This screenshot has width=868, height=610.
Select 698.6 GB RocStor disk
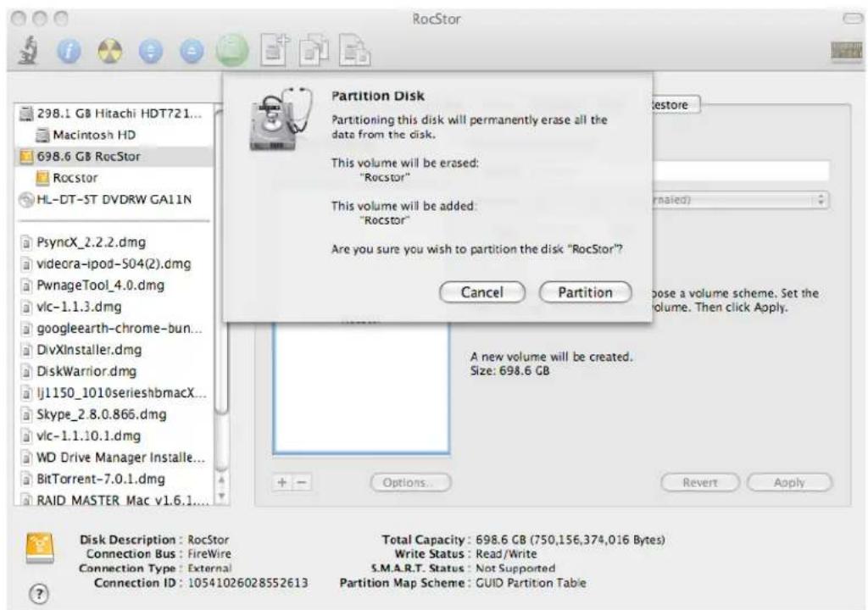tap(114, 157)
